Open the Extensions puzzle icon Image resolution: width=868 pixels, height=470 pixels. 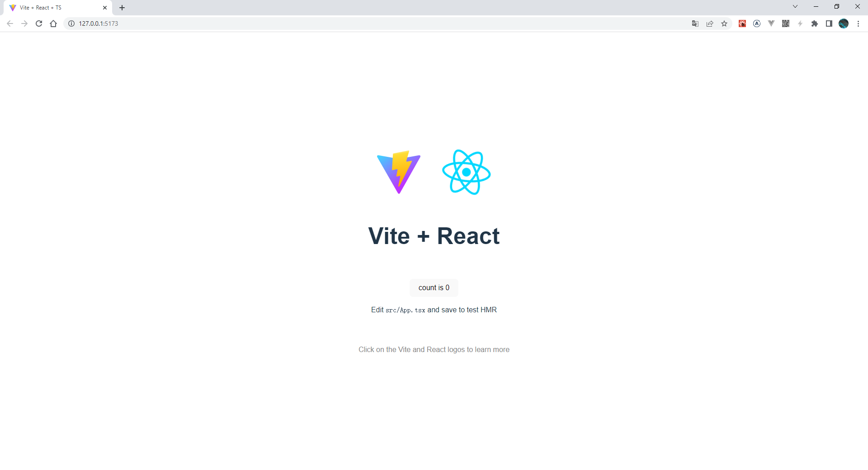(x=815, y=23)
